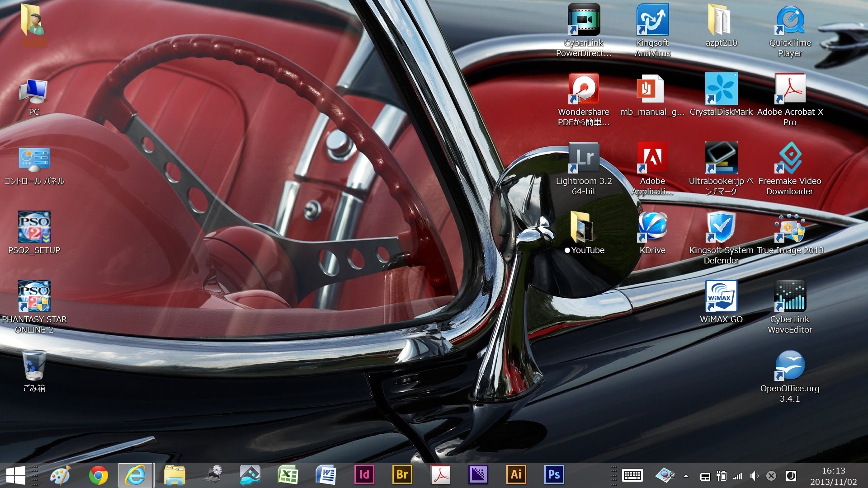
Task: Open network signal status tray icon
Action: coord(738,476)
